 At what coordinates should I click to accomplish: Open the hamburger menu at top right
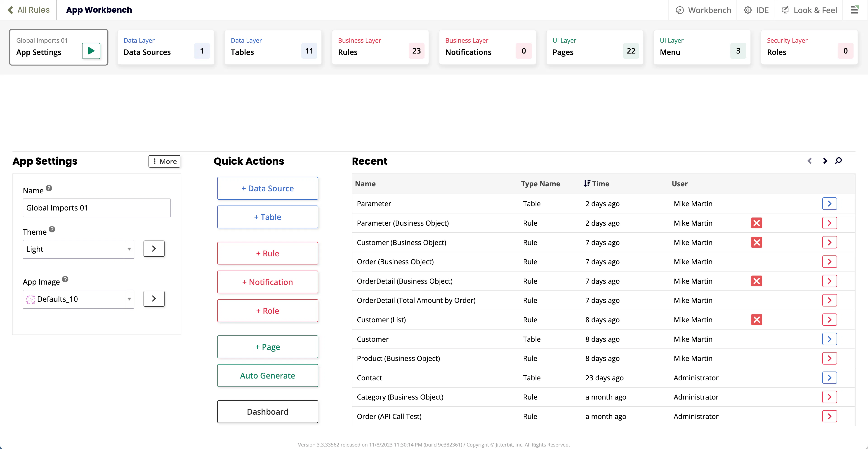(x=854, y=10)
